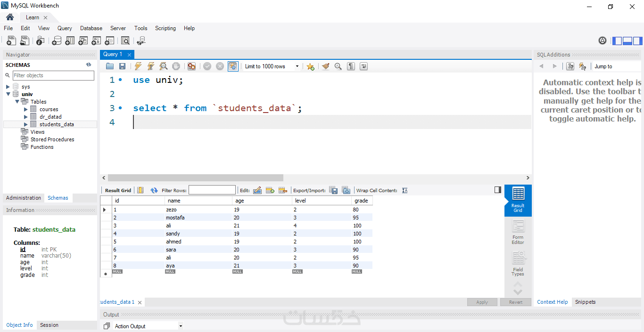Image resolution: width=644 pixels, height=332 pixels.
Task: Run EXPLAIN on the statement under cursor
Action: point(164,66)
